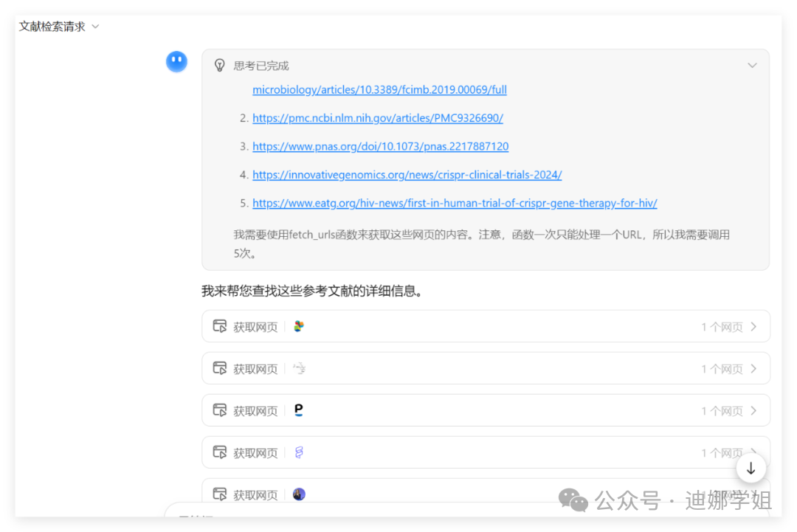Click the PNAS 'P' favicon in third row
797x532 pixels.
click(x=299, y=410)
